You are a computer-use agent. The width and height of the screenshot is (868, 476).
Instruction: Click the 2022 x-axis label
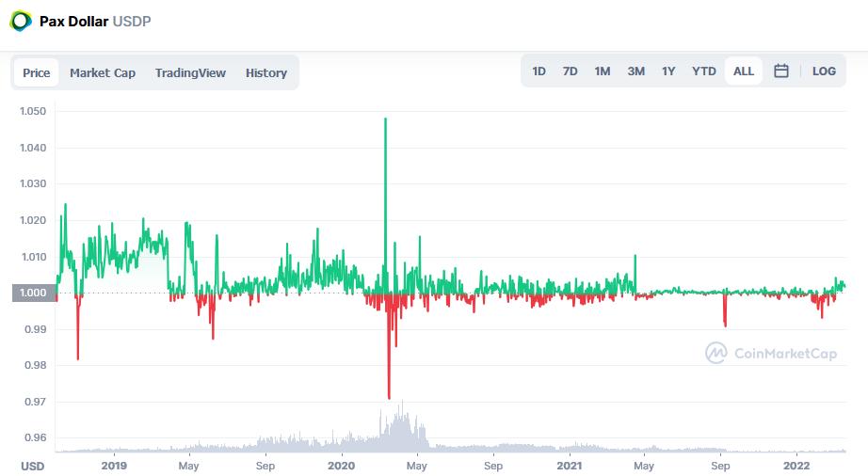point(796,466)
